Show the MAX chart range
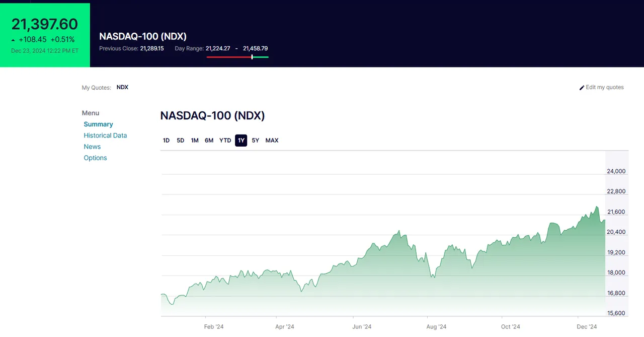 coord(272,141)
